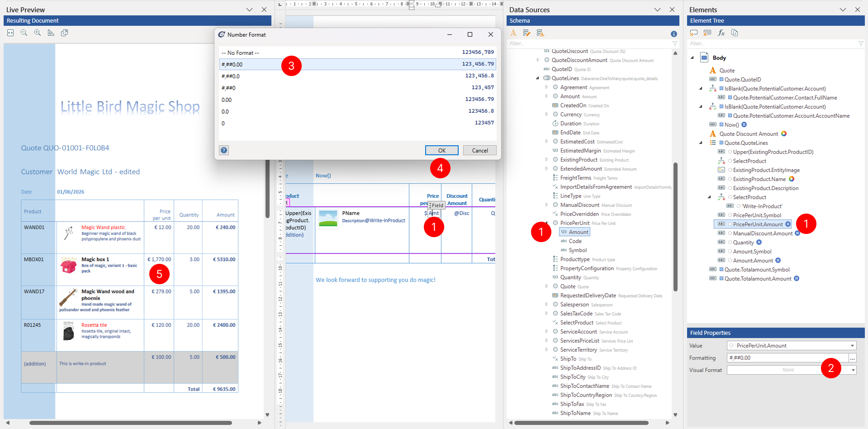Click the image placeholder in template row
The height and width of the screenshot is (429, 868).
pyautogui.click(x=328, y=219)
